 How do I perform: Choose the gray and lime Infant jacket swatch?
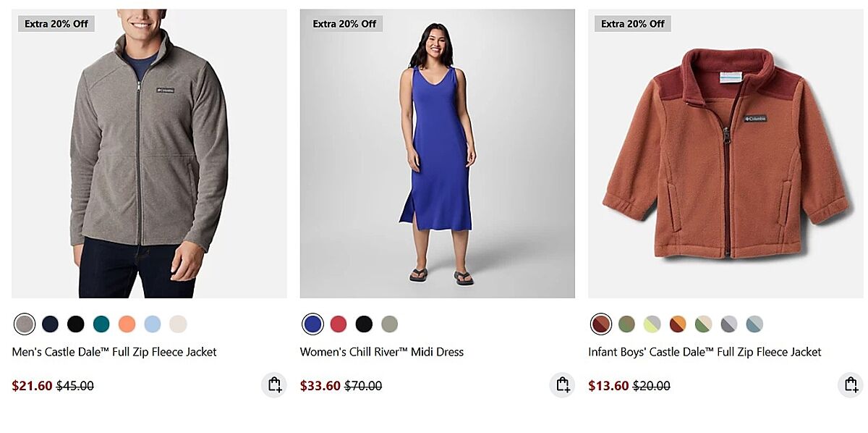pyautogui.click(x=652, y=324)
